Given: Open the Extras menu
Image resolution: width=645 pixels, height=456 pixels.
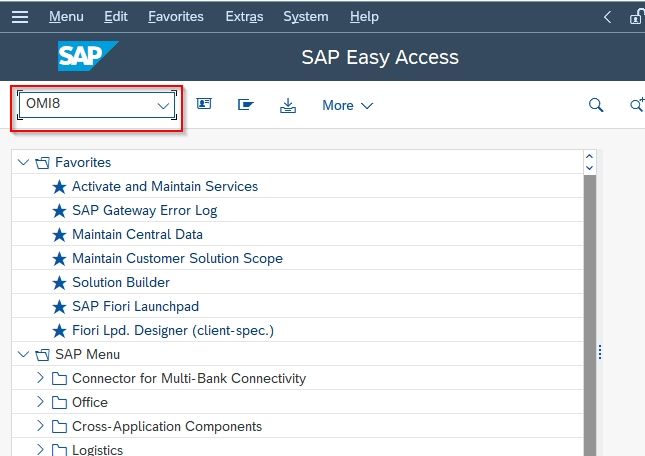Looking at the screenshot, I should point(244,16).
